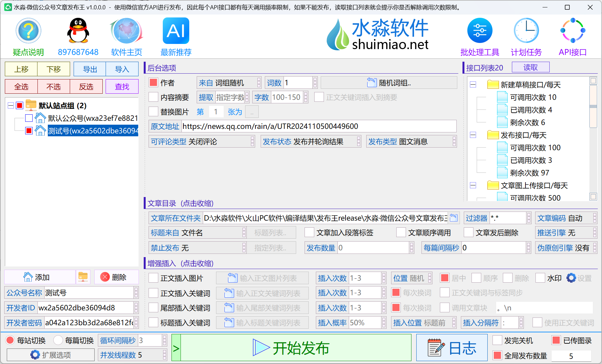Click the 后台选项 section header
The image size is (602, 364).
coord(162,68)
